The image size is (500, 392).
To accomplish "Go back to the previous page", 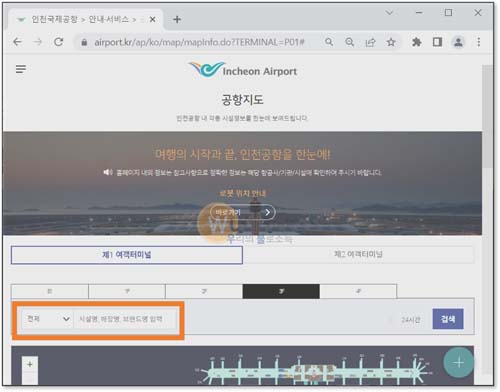I will point(17,42).
